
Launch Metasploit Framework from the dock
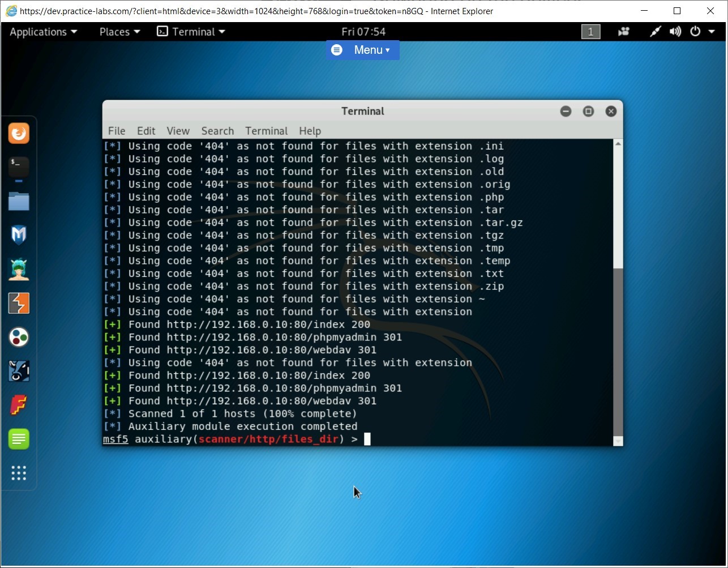[19, 235]
